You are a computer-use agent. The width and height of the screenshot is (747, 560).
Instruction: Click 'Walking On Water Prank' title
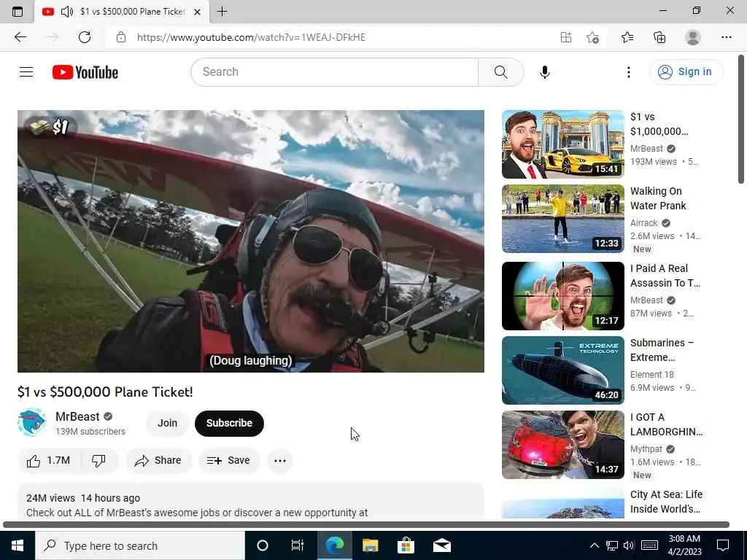coord(658,198)
